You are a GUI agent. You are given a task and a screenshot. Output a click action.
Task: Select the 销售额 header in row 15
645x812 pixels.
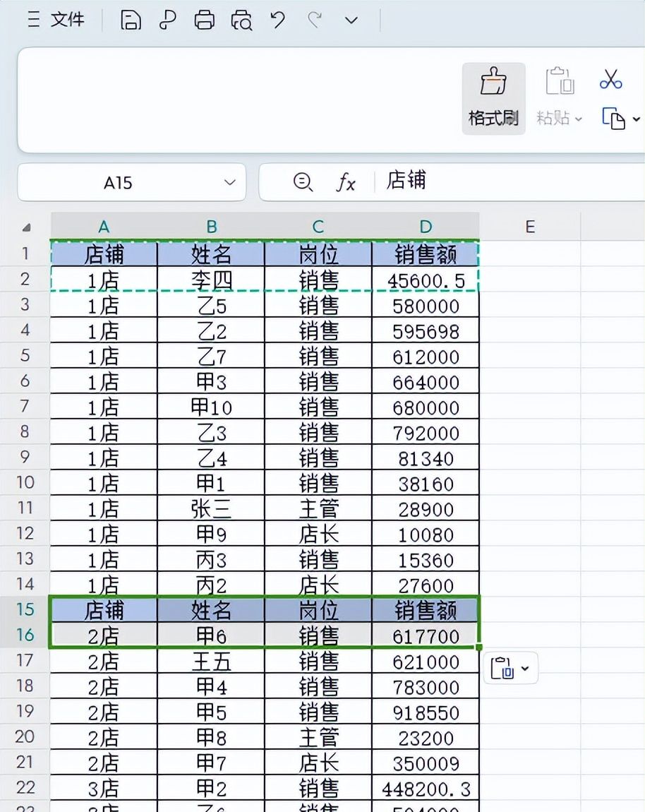[425, 611]
